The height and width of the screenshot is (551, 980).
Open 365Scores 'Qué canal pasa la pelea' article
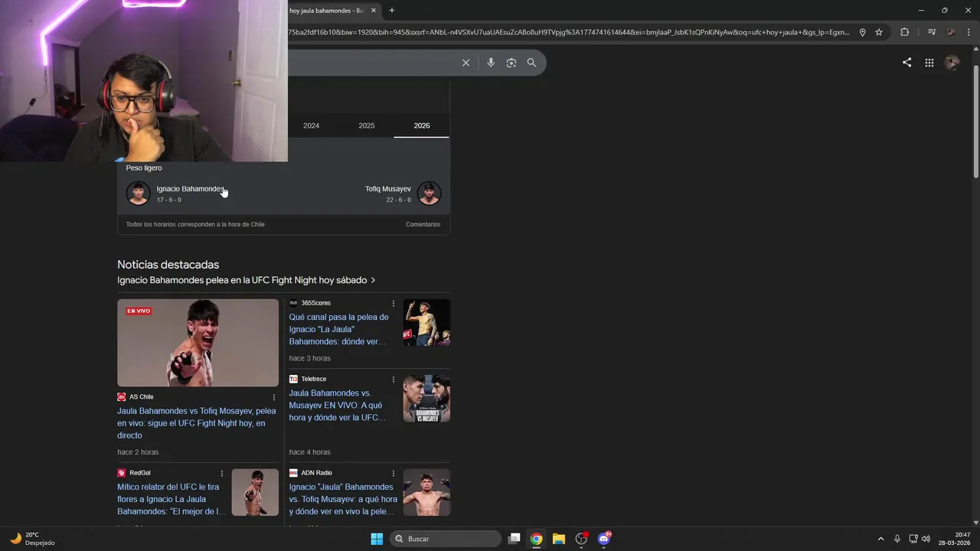pyautogui.click(x=338, y=329)
